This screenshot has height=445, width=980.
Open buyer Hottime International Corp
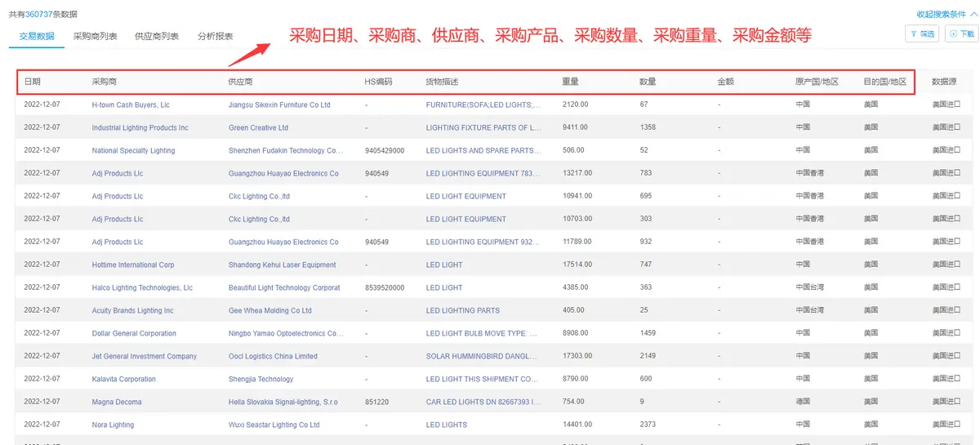click(133, 265)
